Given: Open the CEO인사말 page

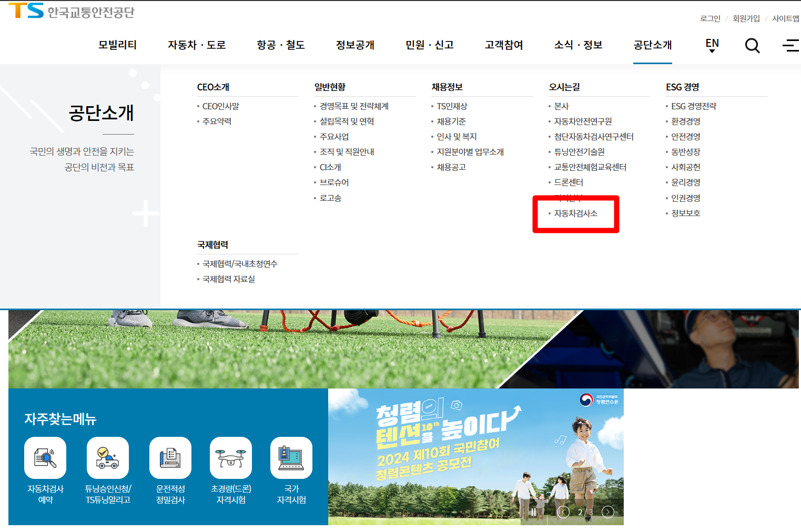Looking at the screenshot, I should pyautogui.click(x=221, y=106).
